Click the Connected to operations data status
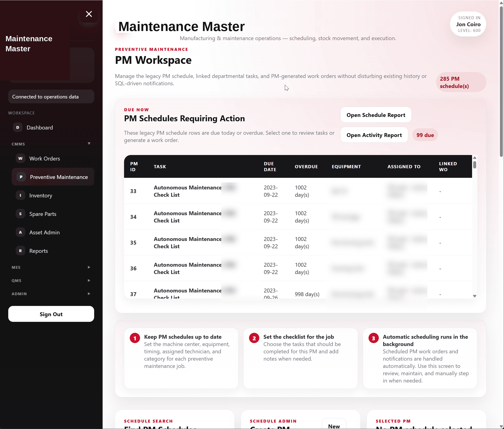 51,97
